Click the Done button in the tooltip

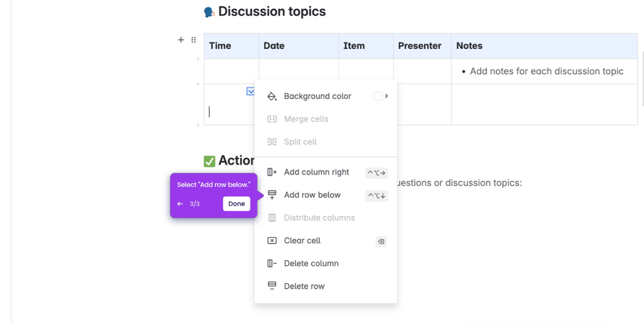click(x=237, y=204)
